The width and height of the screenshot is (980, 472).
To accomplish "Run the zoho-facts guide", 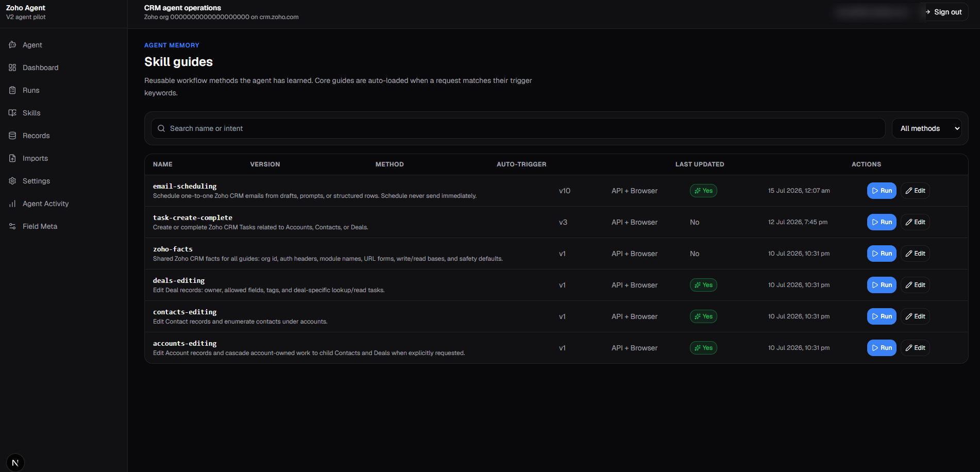I will [x=882, y=254].
